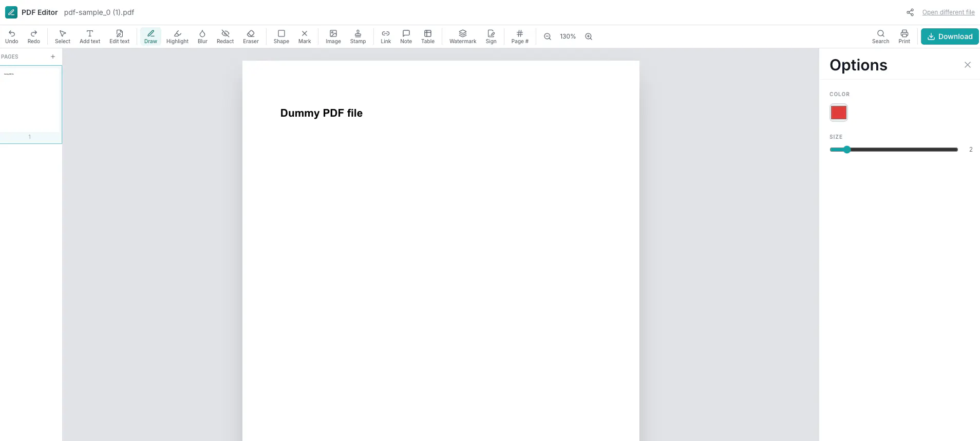Select the Blur tool
The image size is (980, 441).
point(202,36)
